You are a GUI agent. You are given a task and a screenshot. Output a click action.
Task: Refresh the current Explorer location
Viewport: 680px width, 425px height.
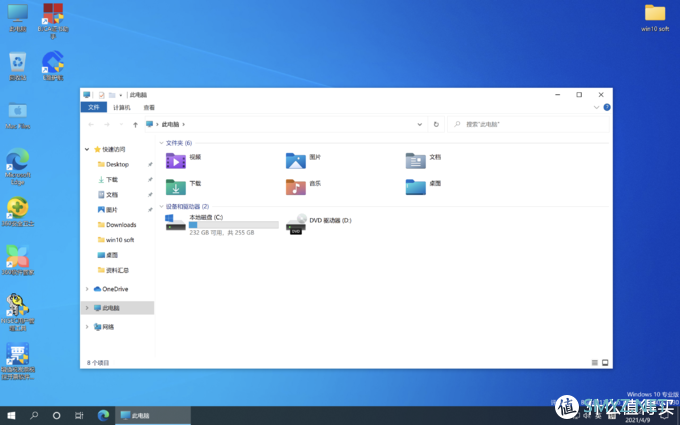pos(436,124)
